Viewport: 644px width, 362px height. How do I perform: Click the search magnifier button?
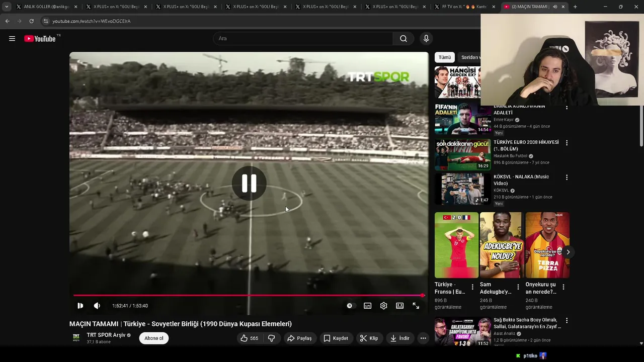(x=404, y=39)
